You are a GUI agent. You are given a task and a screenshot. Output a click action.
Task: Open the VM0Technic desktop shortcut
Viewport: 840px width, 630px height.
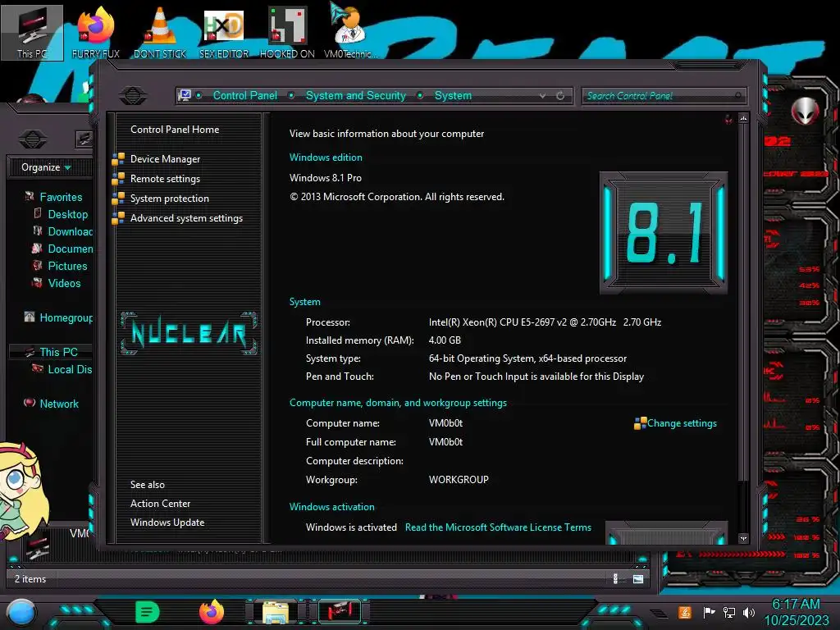[350, 32]
